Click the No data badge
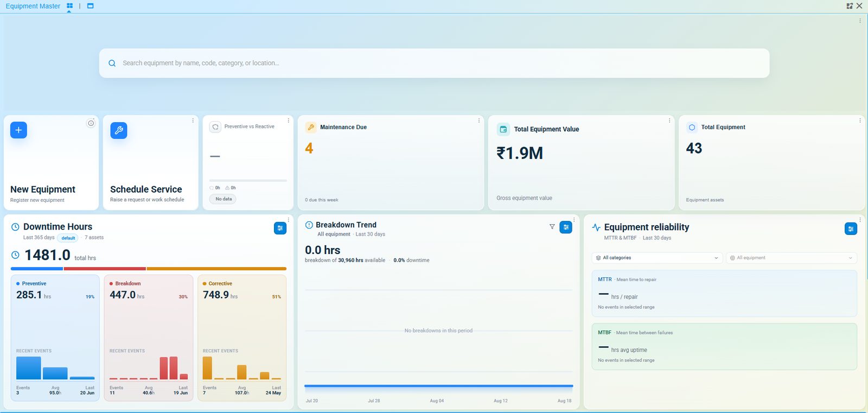 [x=224, y=199]
